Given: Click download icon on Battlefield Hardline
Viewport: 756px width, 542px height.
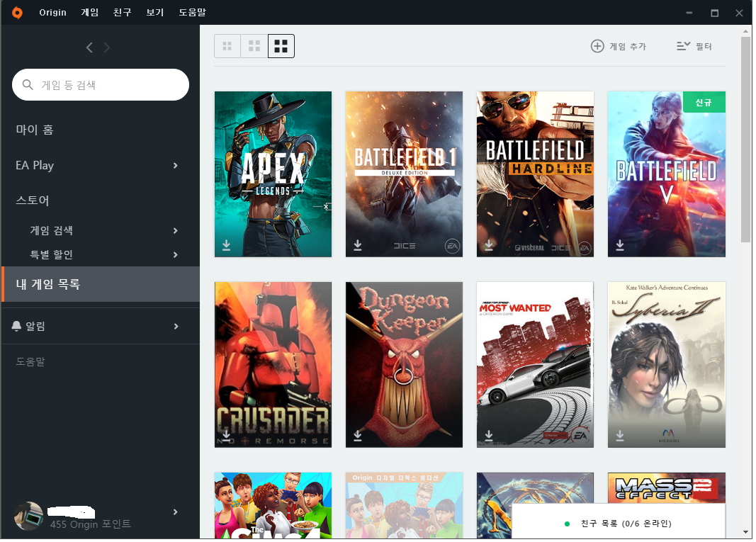Looking at the screenshot, I should pos(488,245).
